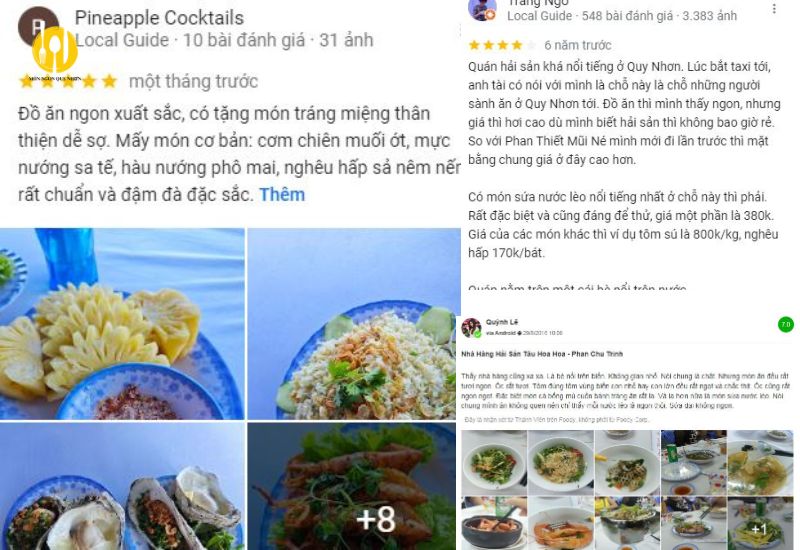Open the +8 more photos thumbnail
The image size is (800, 550).
tap(352, 486)
